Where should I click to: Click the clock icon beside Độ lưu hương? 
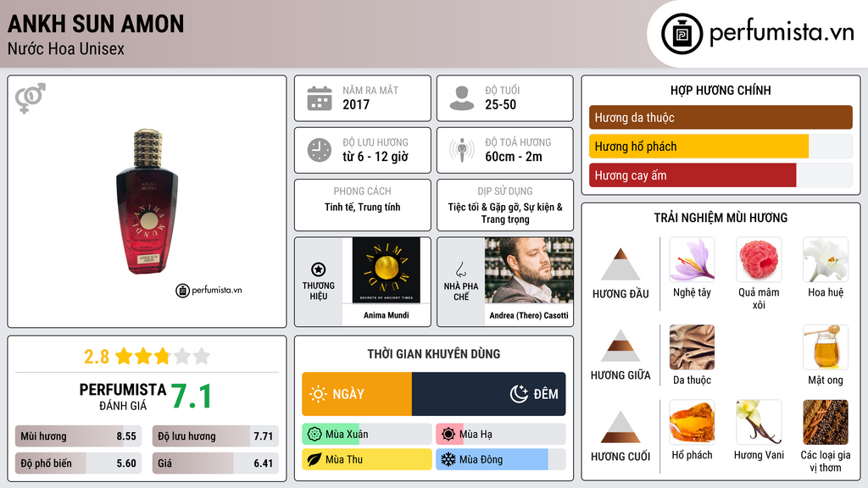coord(320,150)
